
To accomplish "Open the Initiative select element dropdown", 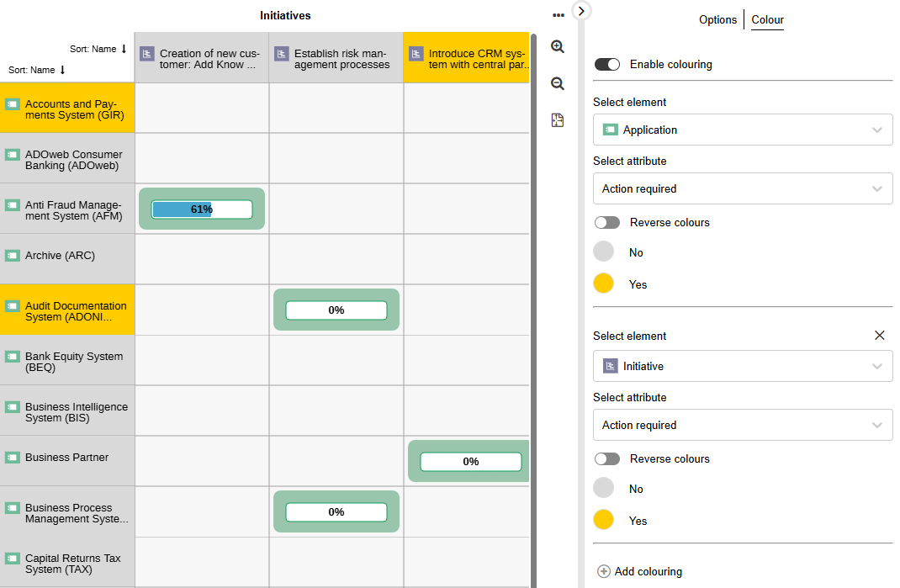I will coord(743,367).
